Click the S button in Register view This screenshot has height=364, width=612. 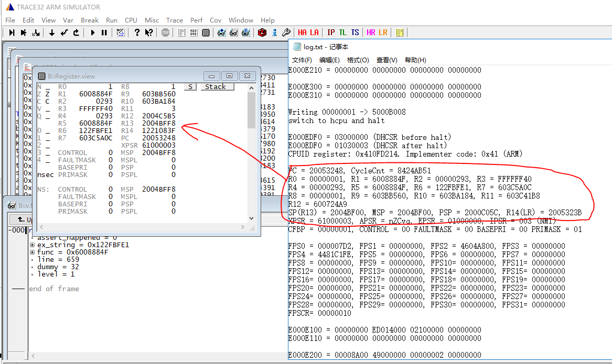[x=190, y=87]
